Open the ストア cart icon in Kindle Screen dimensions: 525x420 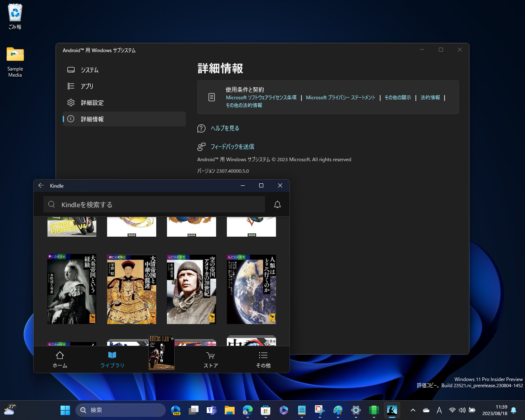[x=210, y=355]
